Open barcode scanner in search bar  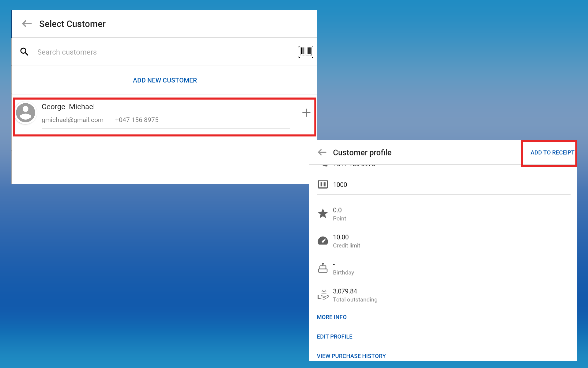point(306,52)
